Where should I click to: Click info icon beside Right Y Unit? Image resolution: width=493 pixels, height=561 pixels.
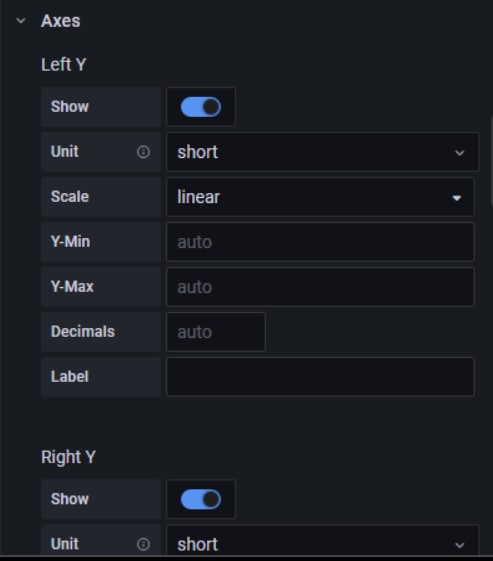(x=143, y=544)
